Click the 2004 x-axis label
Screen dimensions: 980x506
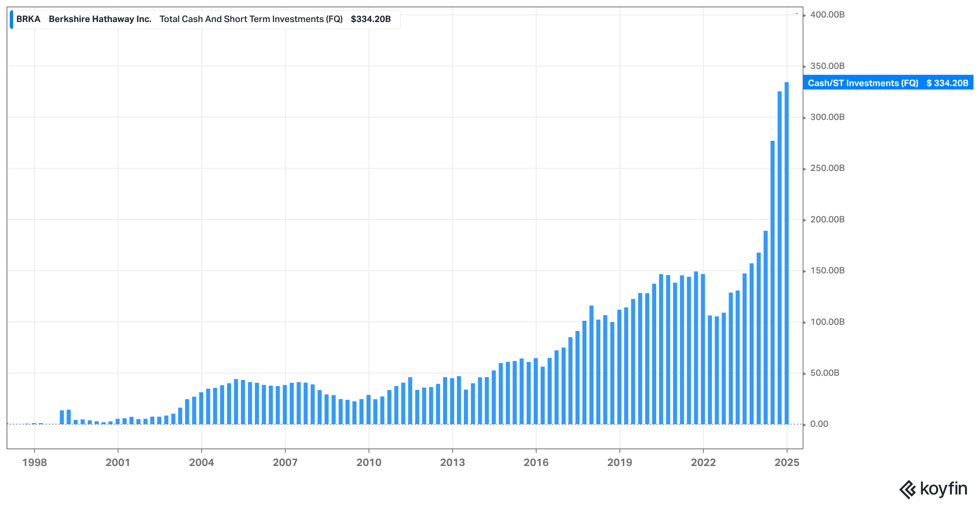click(201, 462)
